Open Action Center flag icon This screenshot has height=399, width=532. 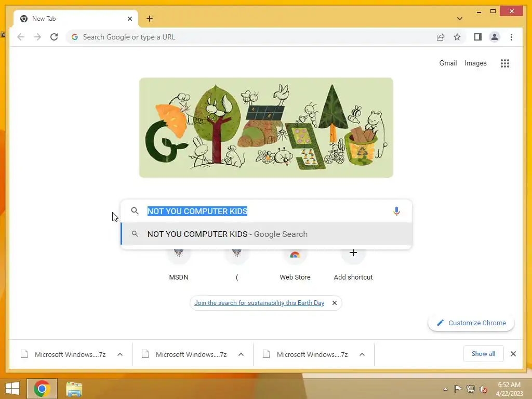pos(458,389)
